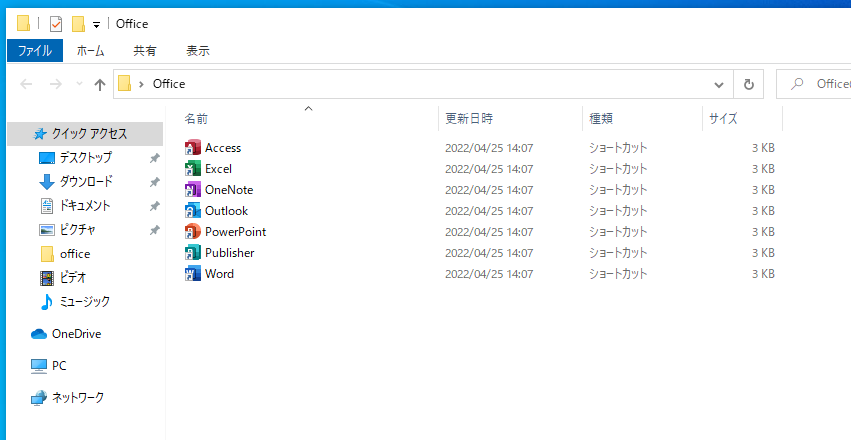Viewport: 851px width, 440px height.
Task: Open the 表示 ribbon tab
Action: (x=198, y=50)
